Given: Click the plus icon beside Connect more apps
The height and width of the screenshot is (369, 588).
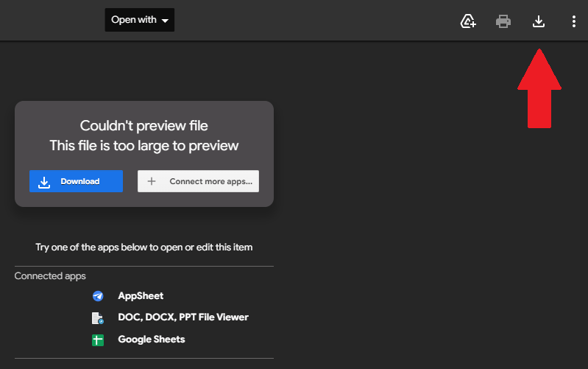Looking at the screenshot, I should (152, 181).
